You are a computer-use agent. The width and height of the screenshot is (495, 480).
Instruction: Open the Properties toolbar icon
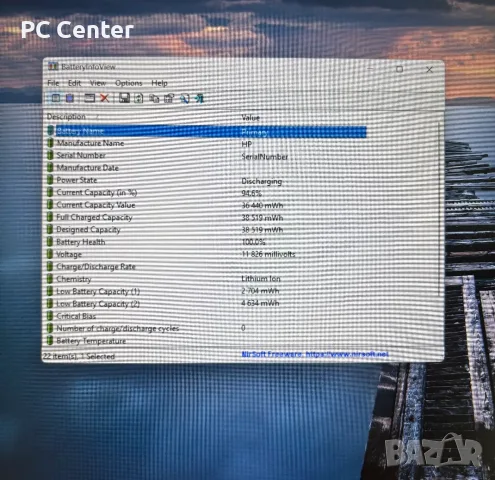(x=169, y=98)
